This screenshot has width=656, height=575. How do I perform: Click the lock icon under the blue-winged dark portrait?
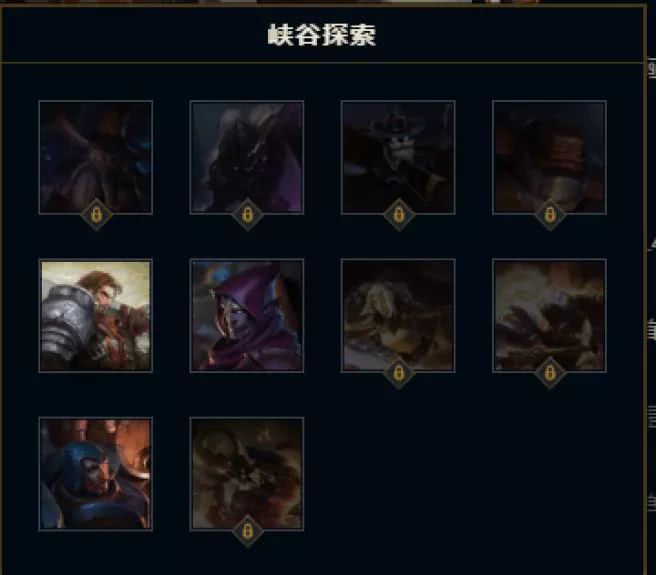click(x=96, y=215)
